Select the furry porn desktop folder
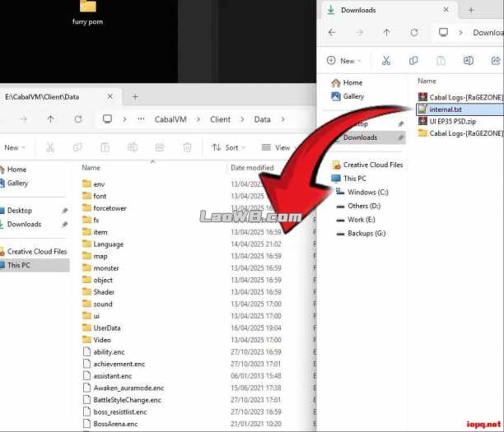 tap(88, 13)
